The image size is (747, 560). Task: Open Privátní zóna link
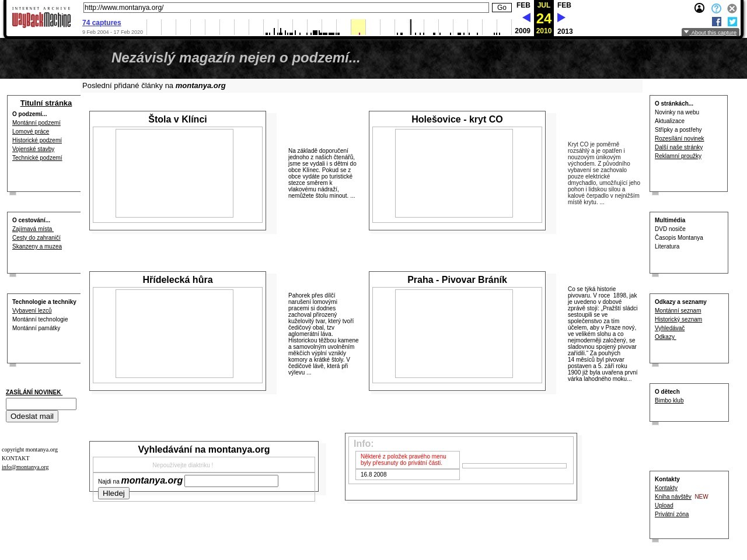tap(671, 514)
